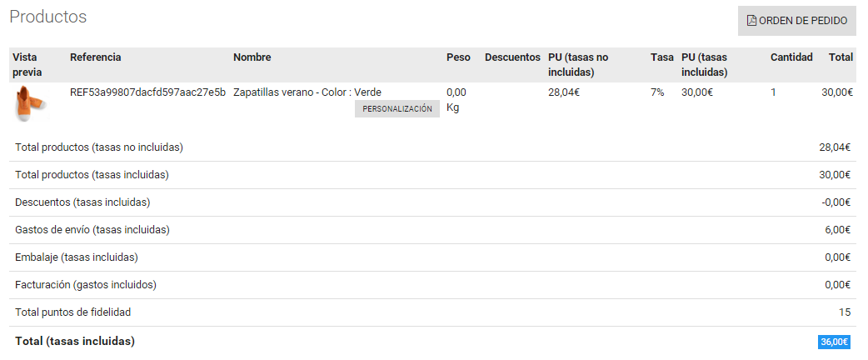
Task: Click the highlighted 36,00€ total badge
Action: pyautogui.click(x=834, y=342)
